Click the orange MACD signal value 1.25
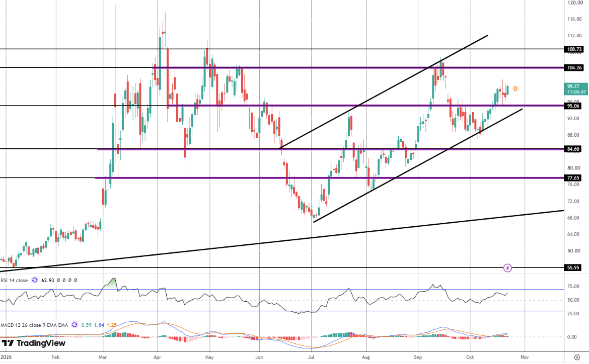Viewport: 589px width, 364px height. [x=112, y=325]
